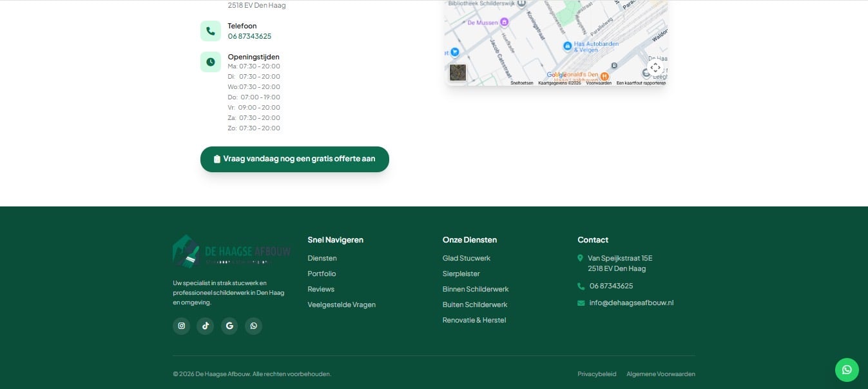Click Friday hours Vr: 09:00 - 20:00
The image size is (868, 389).
[254, 108]
